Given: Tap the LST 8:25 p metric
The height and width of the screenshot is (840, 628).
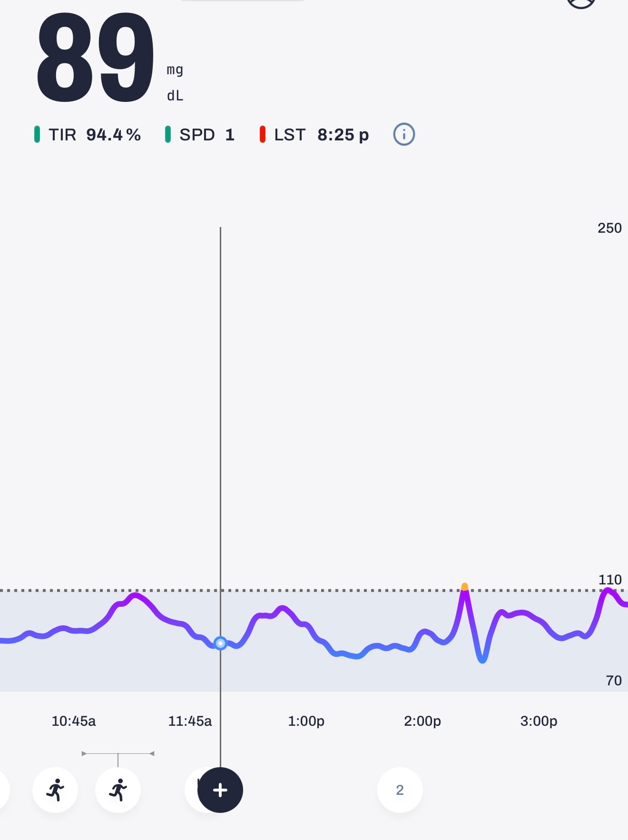Looking at the screenshot, I should pyautogui.click(x=314, y=135).
